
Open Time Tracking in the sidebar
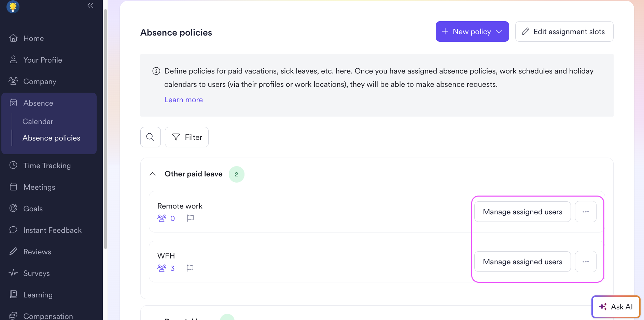coord(47,165)
